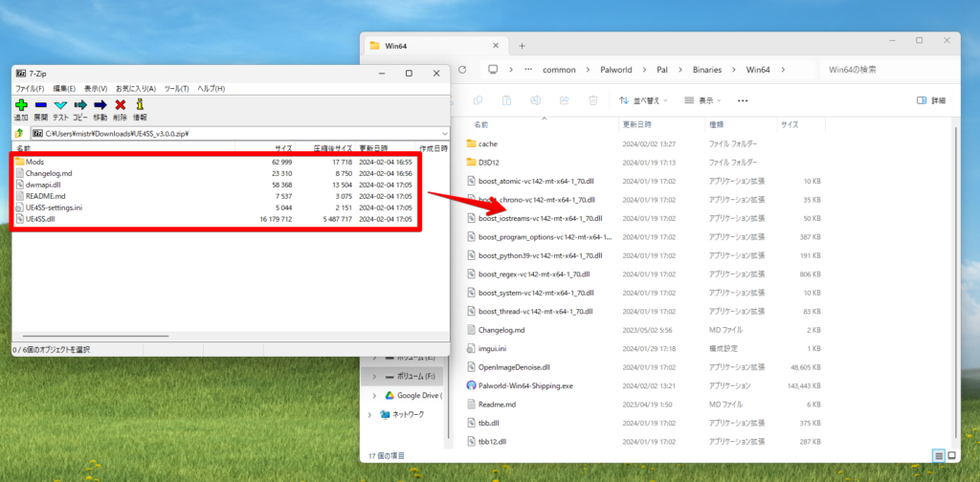The width and height of the screenshot is (980, 482).
Task: Click the red Delete (削除) icon in 7-Zip
Action: tap(120, 106)
